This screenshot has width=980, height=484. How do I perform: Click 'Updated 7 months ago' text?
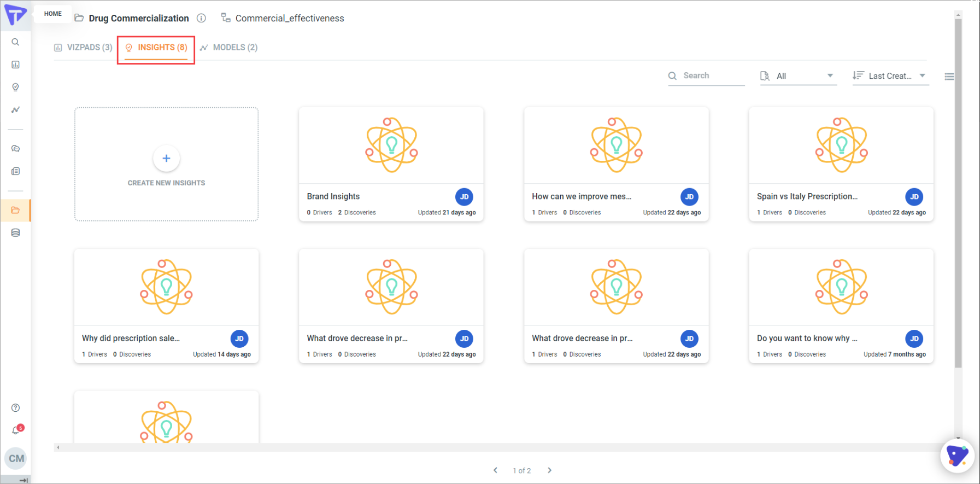click(895, 354)
